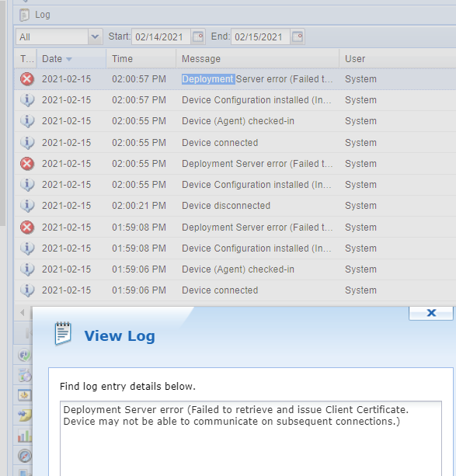
Task: Click the log entry details text area
Action: point(251,439)
